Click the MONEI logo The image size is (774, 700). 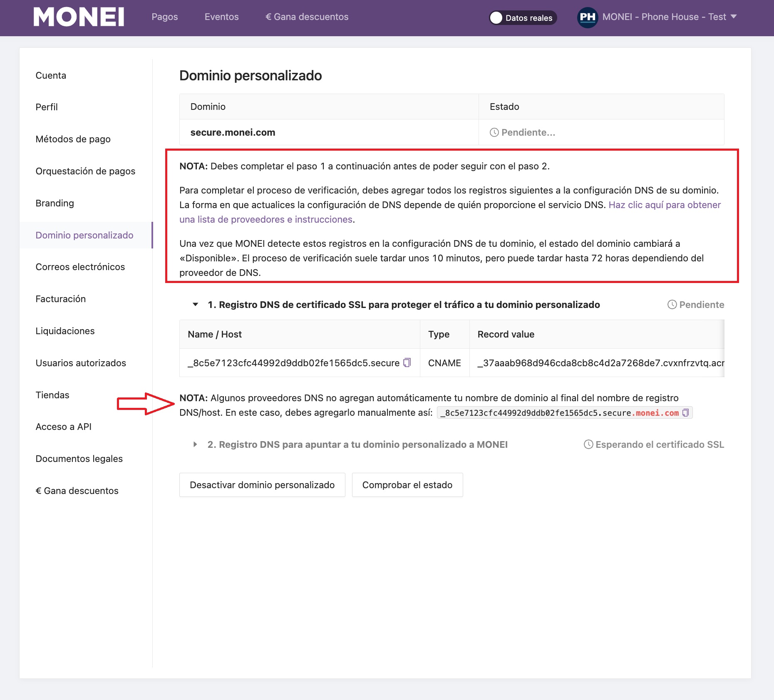pyautogui.click(x=79, y=17)
